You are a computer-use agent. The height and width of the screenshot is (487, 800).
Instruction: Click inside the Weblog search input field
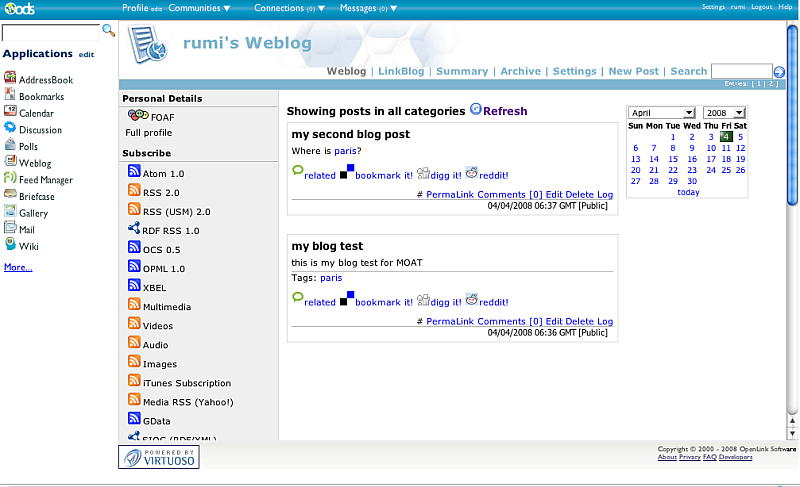click(x=740, y=71)
